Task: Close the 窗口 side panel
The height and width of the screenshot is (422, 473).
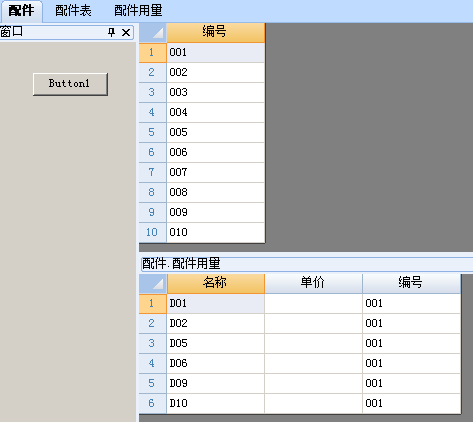Action: [x=126, y=32]
